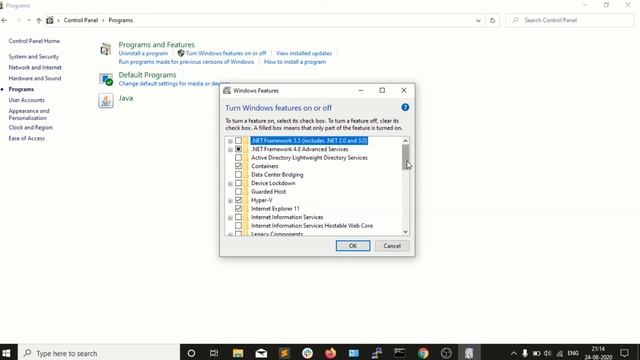Click the Control Panel taskbar app icon
Viewport: 640px width, 360px height.
pos(469,353)
